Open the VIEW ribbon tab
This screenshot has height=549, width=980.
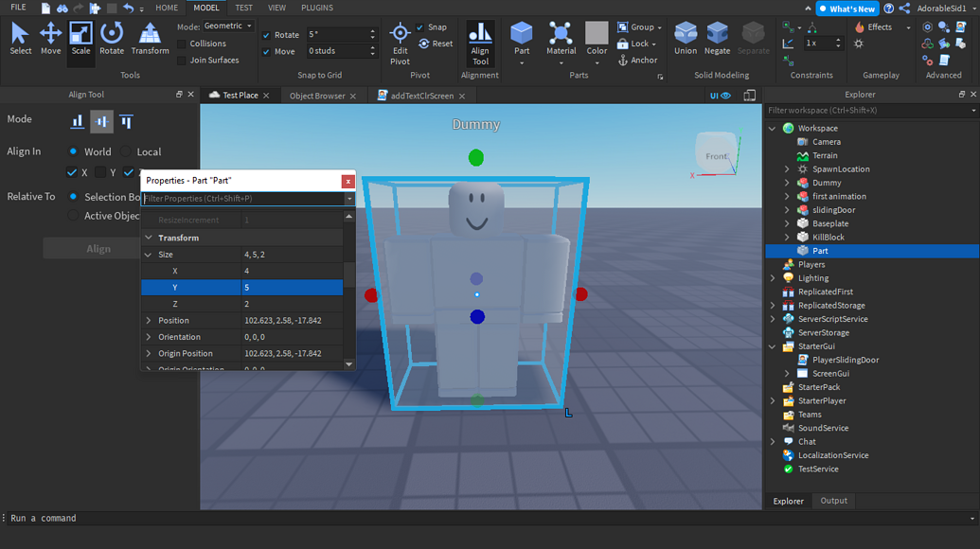tap(276, 9)
